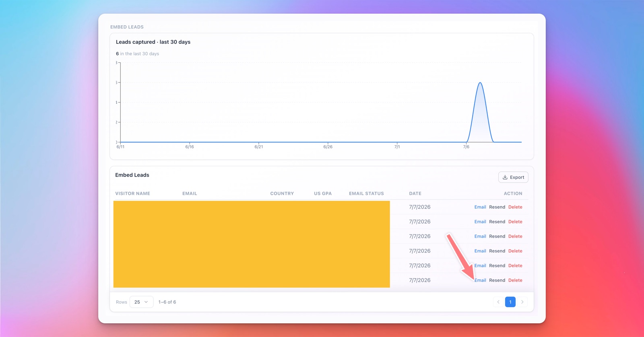The width and height of the screenshot is (644, 337).
Task: Select page 1 in pagination
Action: (510, 302)
